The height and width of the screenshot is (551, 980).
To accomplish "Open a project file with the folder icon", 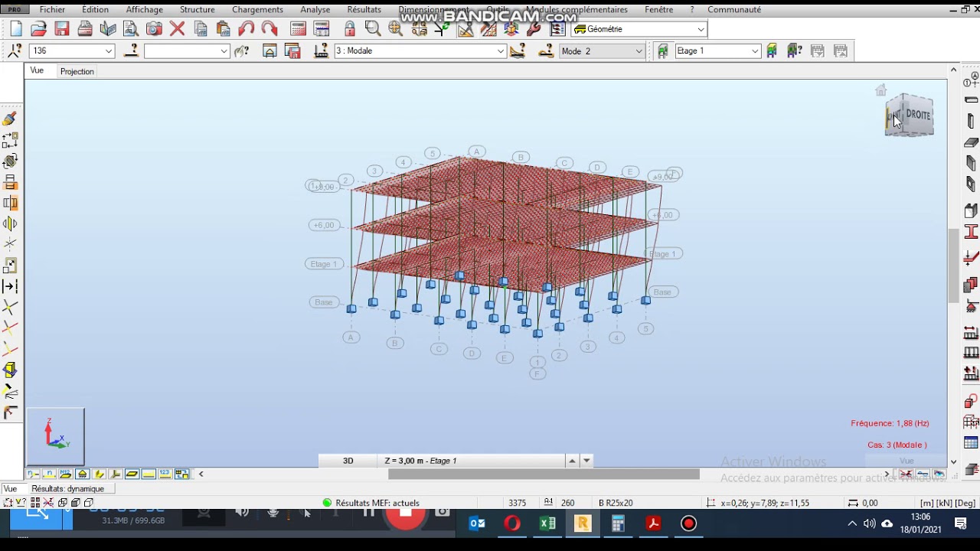I will 39,29.
